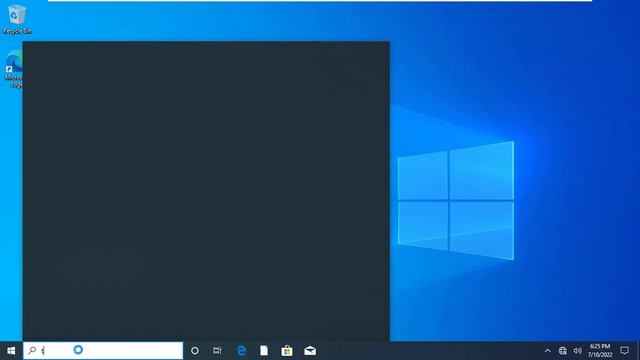
Task: Click the Show desktop sliver at taskbar end
Action: (638, 351)
